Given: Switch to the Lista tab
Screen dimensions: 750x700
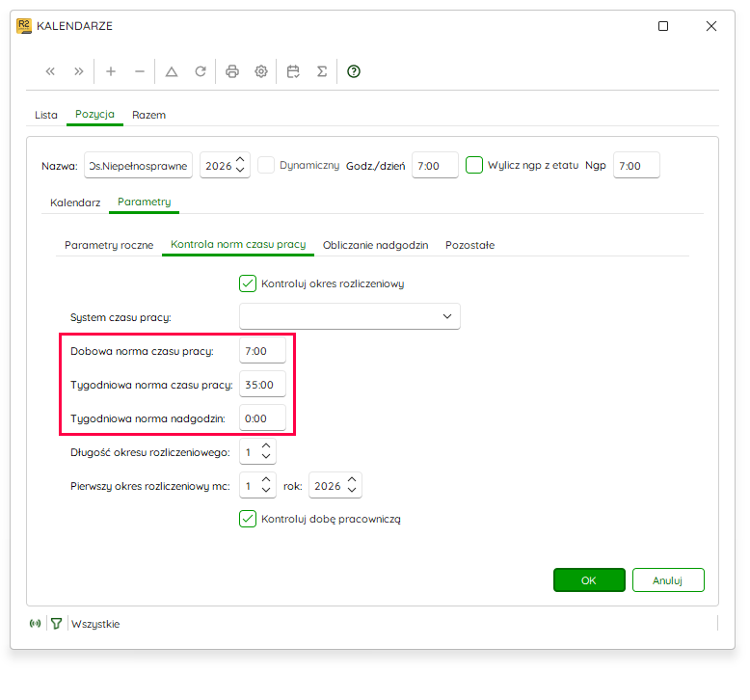Looking at the screenshot, I should tap(46, 115).
